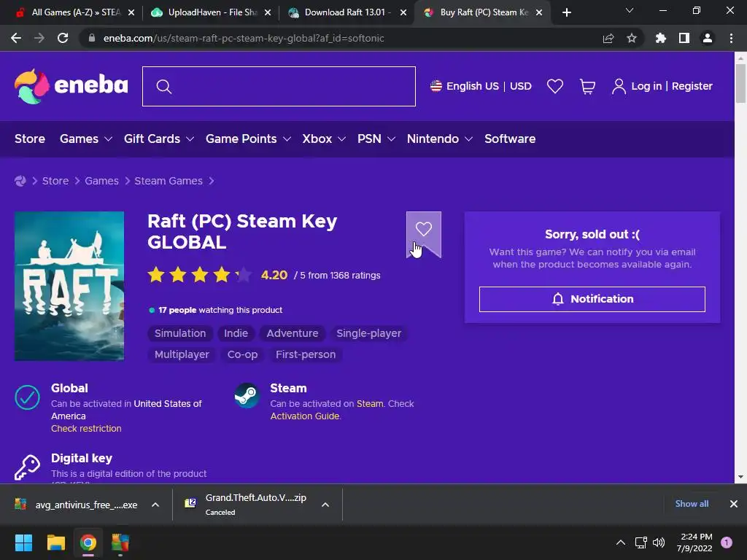Open Check restriction link

point(86,429)
